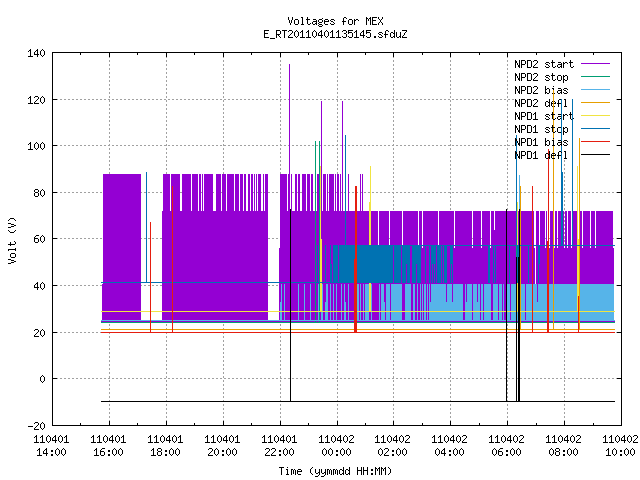Select the 'NPD1 bias' legend label
The image size is (640, 480).
click(x=541, y=142)
